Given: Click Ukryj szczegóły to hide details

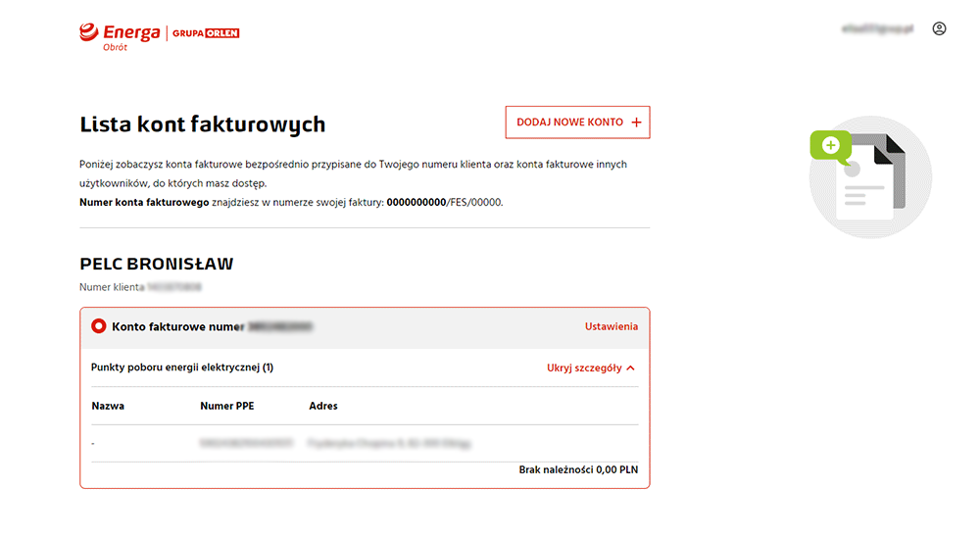Looking at the screenshot, I should click(x=584, y=368).
